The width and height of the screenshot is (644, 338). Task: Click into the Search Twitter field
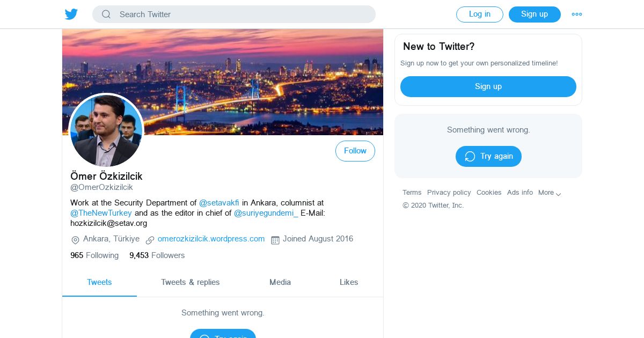pos(241,14)
